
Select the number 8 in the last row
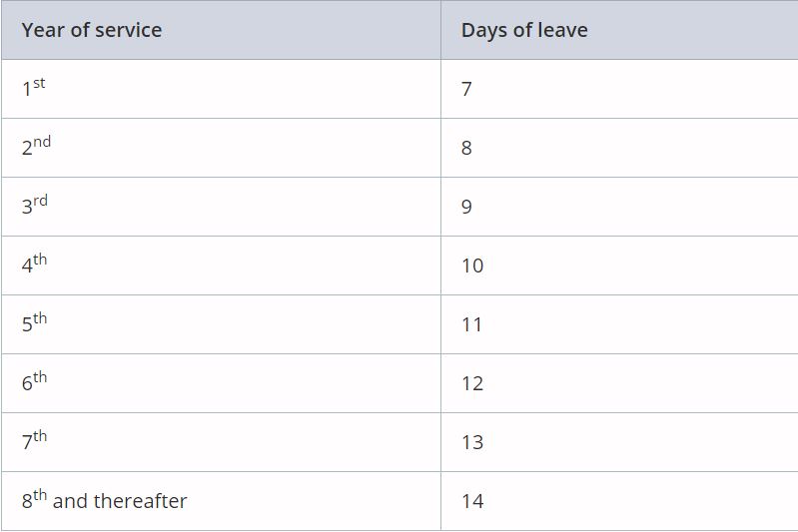point(27,501)
